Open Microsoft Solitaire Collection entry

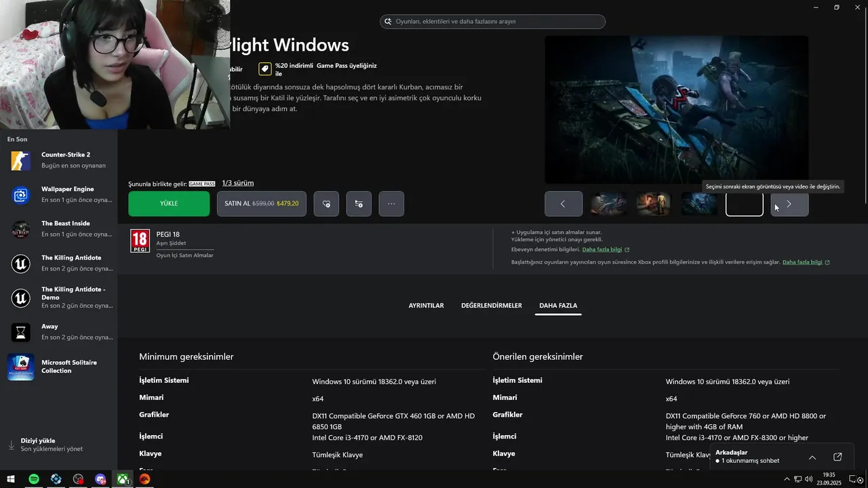click(59, 367)
